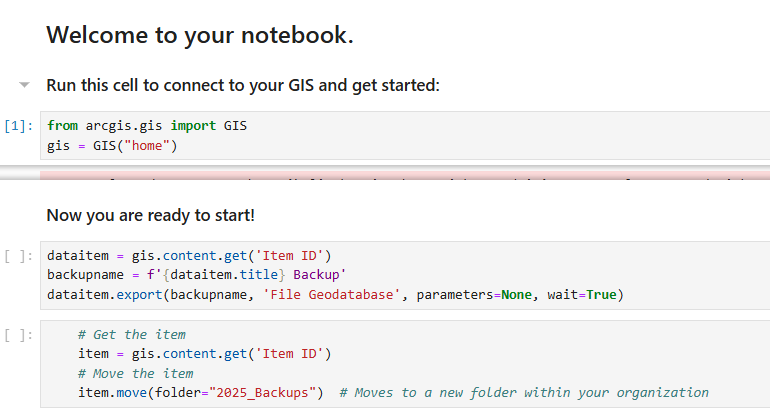770x413 pixels.
Task: Click the 'File Geodatabase' string in export call
Action: [x=337, y=295]
